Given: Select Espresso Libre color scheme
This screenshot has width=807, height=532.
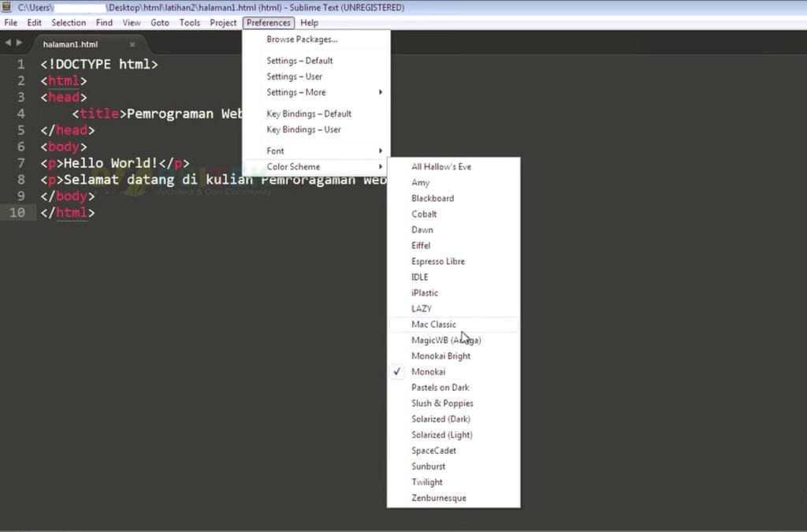Looking at the screenshot, I should tap(453, 262).
